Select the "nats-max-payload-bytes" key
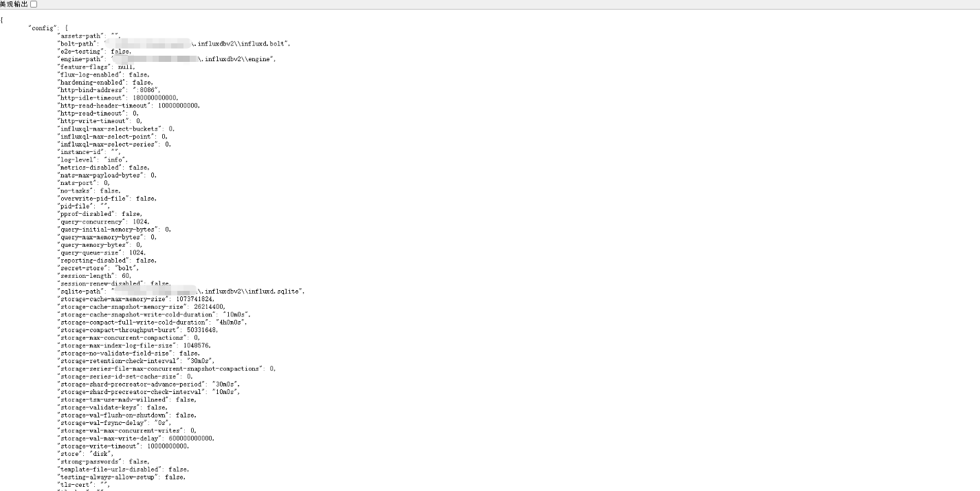980x491 pixels. (x=101, y=175)
